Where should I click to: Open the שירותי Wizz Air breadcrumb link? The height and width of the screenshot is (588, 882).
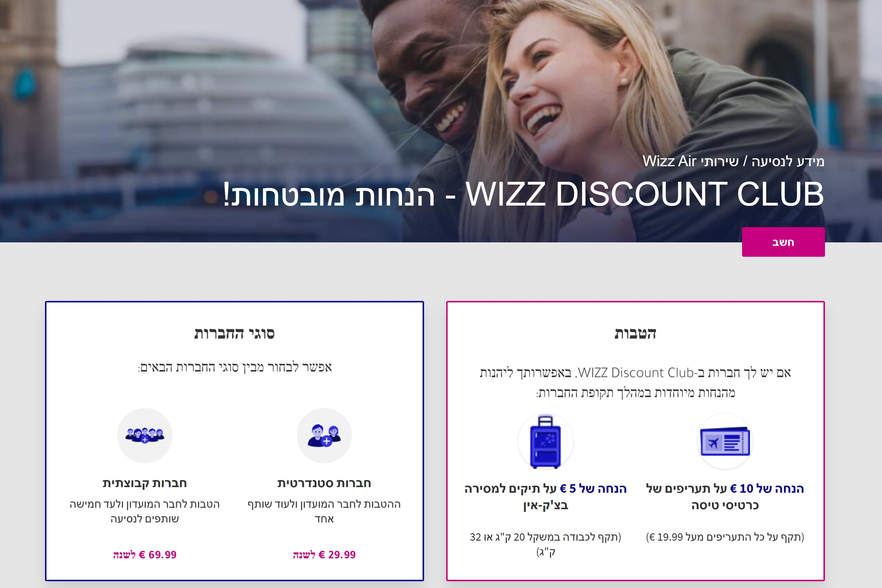pos(690,161)
